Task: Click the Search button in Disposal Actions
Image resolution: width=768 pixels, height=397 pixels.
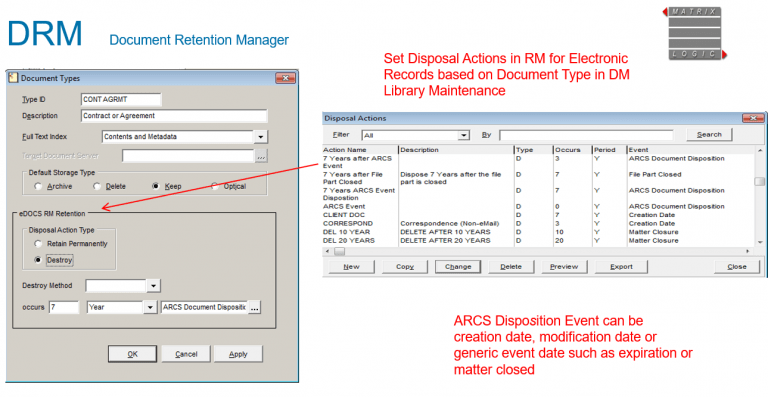Action: click(x=709, y=135)
